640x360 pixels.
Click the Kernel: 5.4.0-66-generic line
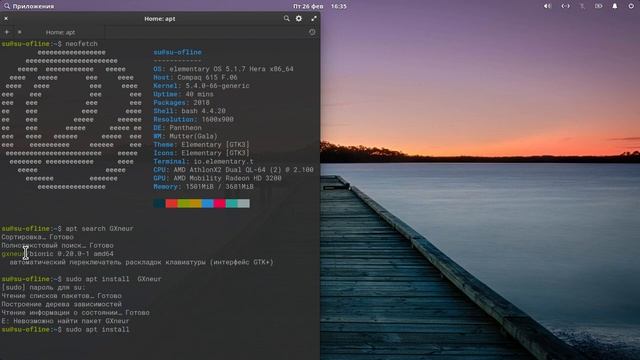click(x=201, y=86)
